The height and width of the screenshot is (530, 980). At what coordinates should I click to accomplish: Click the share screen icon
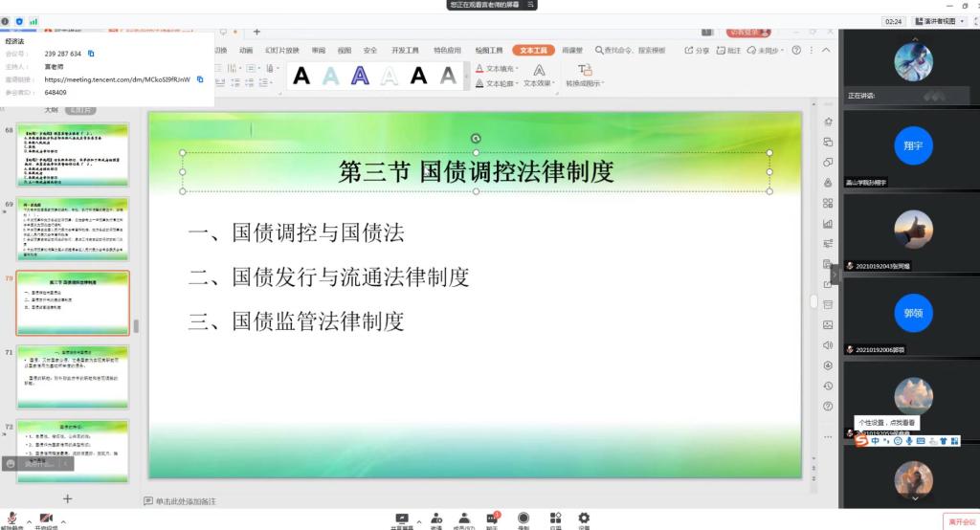pos(402,518)
